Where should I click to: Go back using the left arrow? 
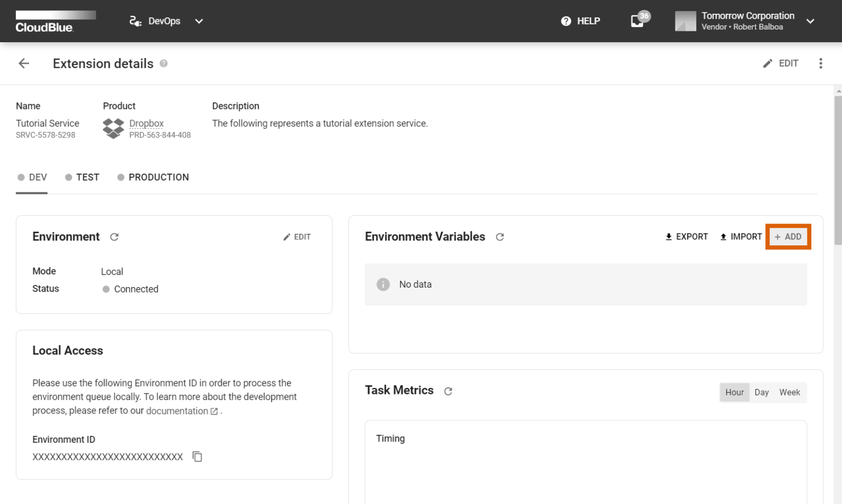pos(24,64)
